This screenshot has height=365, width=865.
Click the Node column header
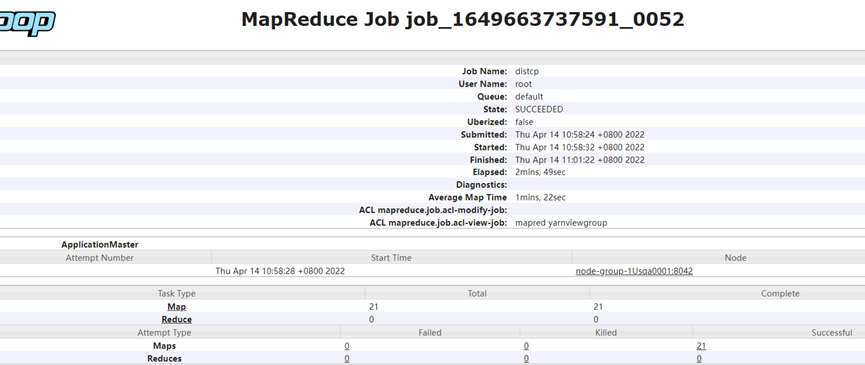click(735, 257)
